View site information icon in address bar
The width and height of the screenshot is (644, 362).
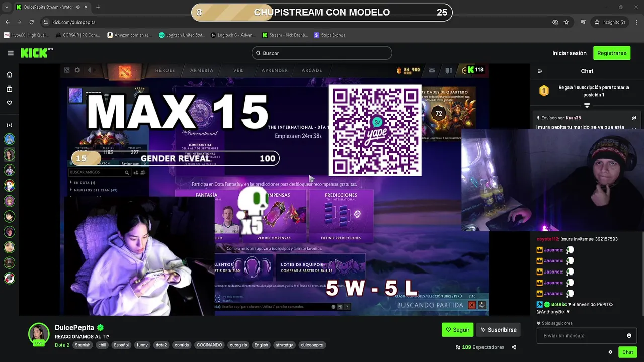pyautogui.click(x=46, y=22)
